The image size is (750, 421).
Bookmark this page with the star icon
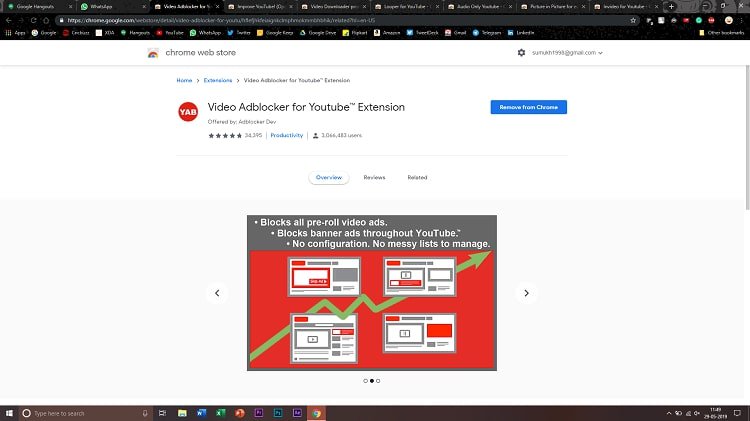pos(633,21)
